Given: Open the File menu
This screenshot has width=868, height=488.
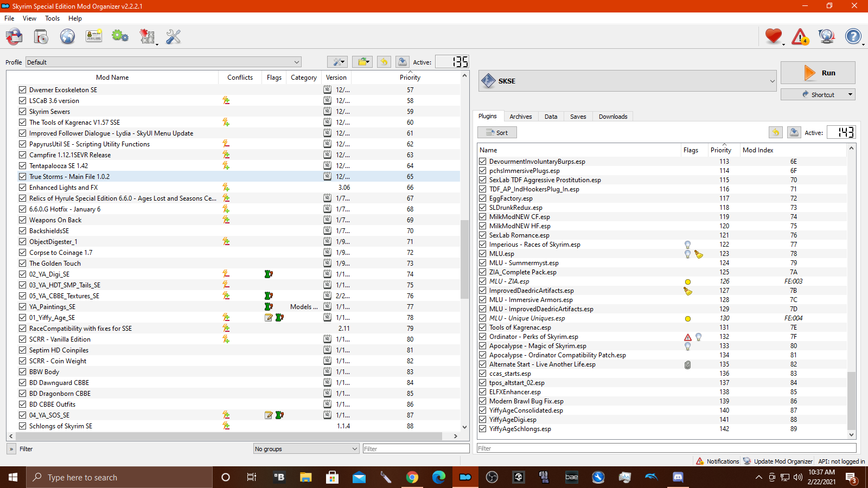Looking at the screenshot, I should click(9, 18).
